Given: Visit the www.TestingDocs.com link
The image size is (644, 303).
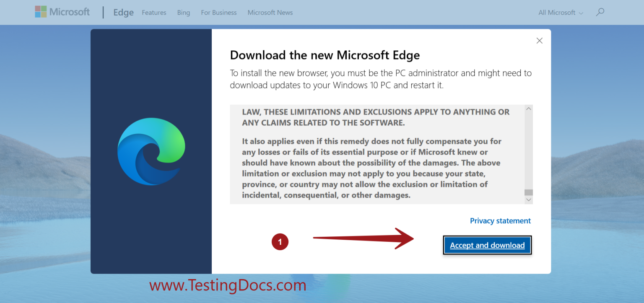Looking at the screenshot, I should 227,285.
